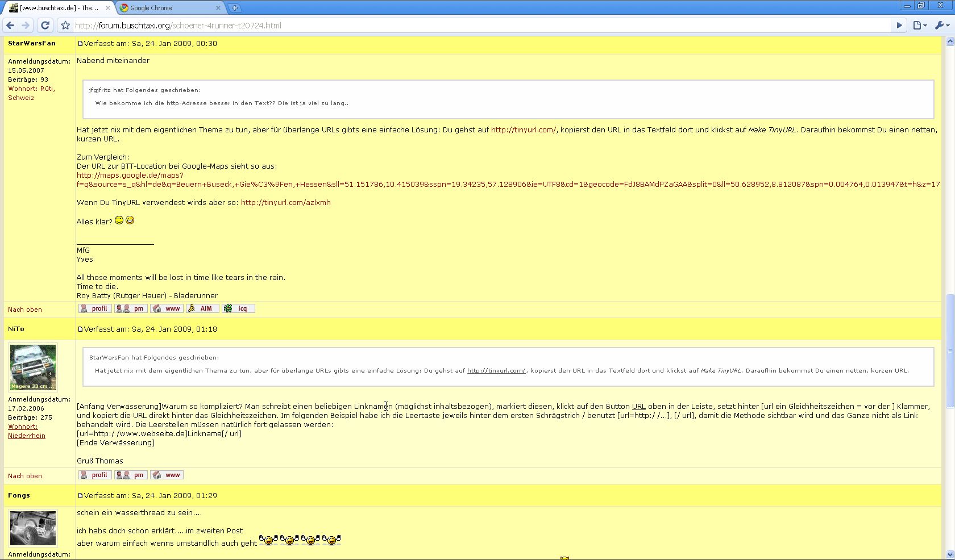The image size is (955, 560).
Task: Click the go arrow beside address bar
Action: tap(899, 25)
